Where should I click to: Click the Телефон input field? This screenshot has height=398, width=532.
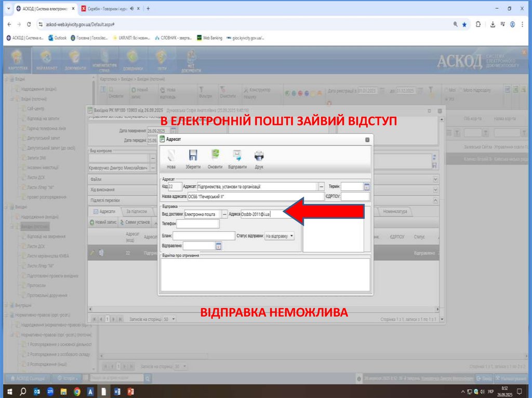[x=198, y=224]
